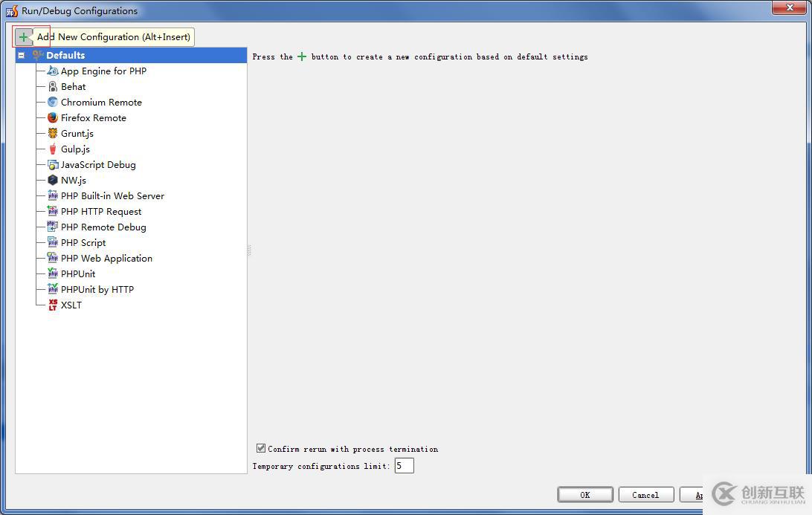Click the XSLT icon
812x515 pixels.
pos(52,305)
